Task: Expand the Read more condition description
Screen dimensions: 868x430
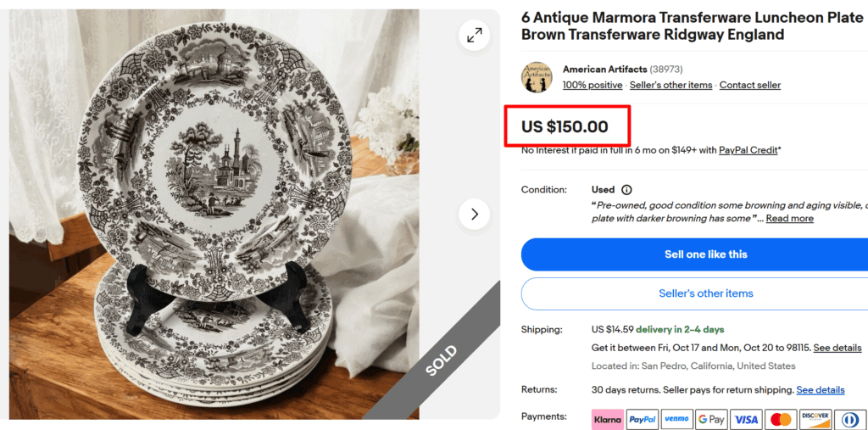Action: tap(789, 219)
